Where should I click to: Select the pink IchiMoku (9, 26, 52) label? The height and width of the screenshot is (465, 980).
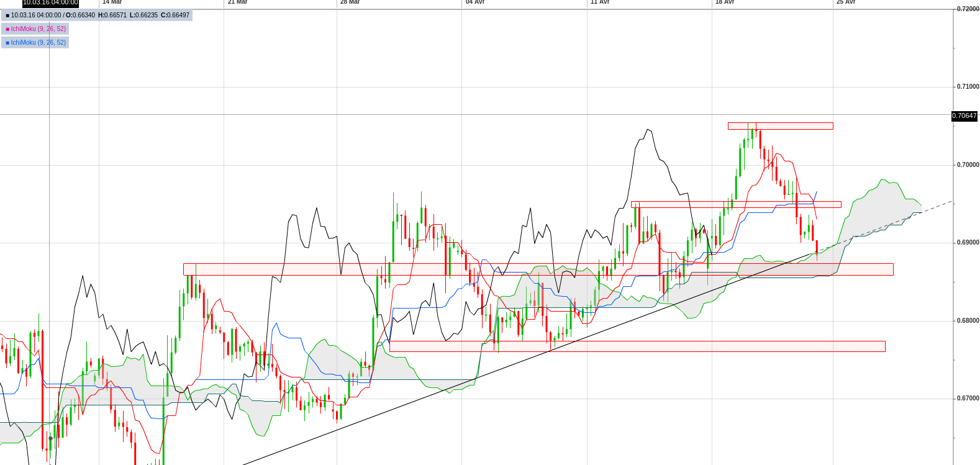point(38,29)
